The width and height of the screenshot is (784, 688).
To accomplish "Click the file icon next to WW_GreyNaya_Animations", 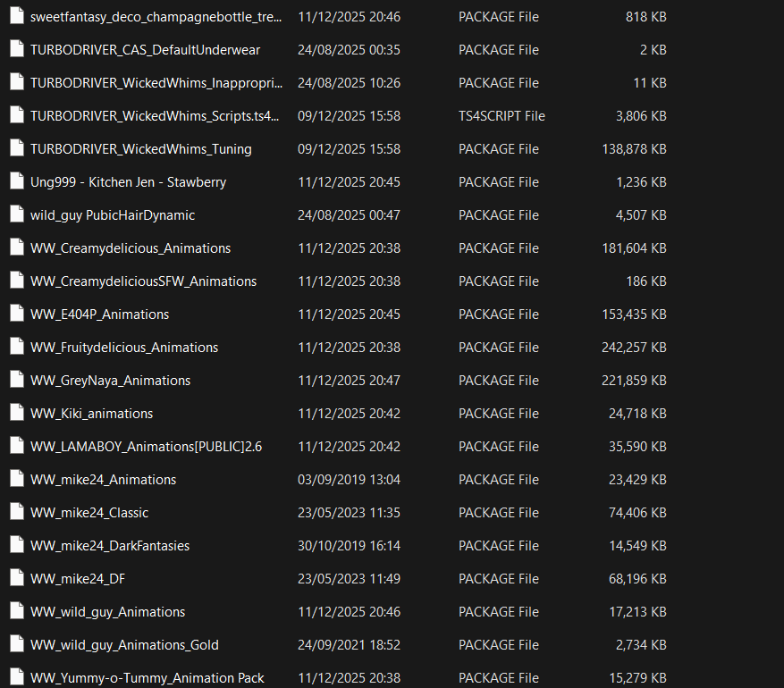I will coord(17,380).
